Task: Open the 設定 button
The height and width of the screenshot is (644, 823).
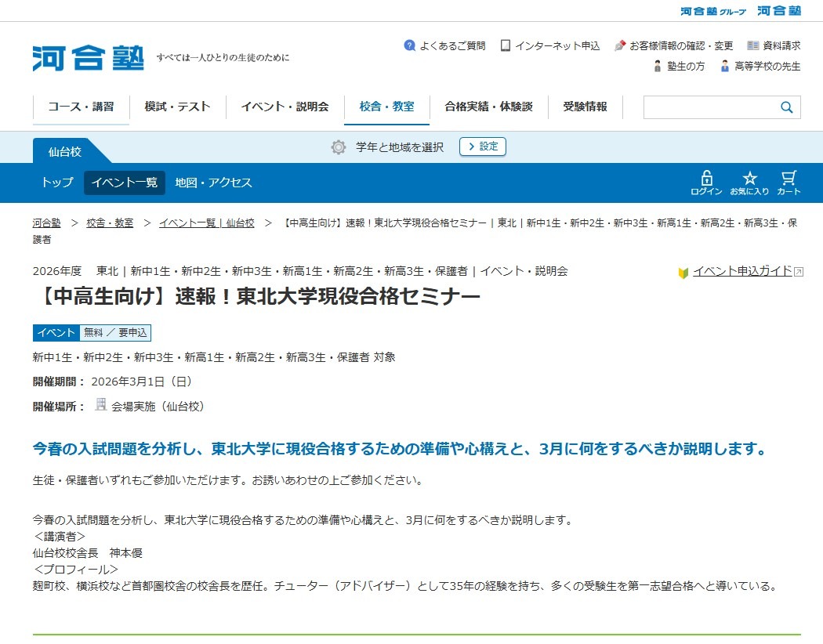Action: 482,147
